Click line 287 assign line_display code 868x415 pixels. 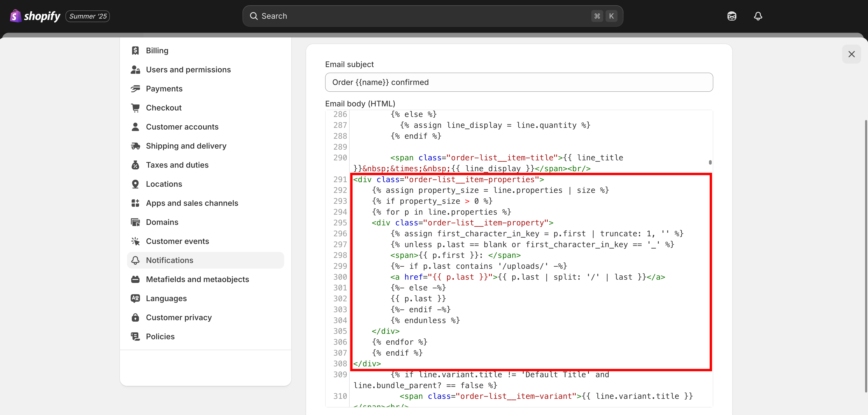(x=495, y=125)
